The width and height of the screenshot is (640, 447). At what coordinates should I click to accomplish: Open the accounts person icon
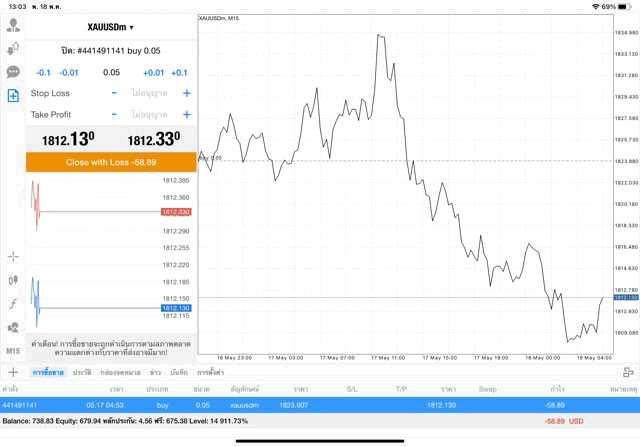(x=13, y=25)
